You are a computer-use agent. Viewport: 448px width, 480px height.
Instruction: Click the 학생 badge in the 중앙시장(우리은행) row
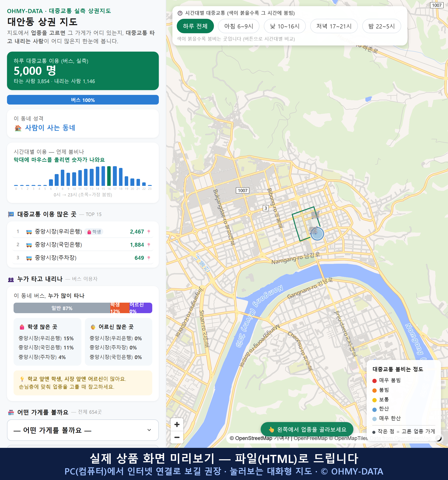click(94, 232)
